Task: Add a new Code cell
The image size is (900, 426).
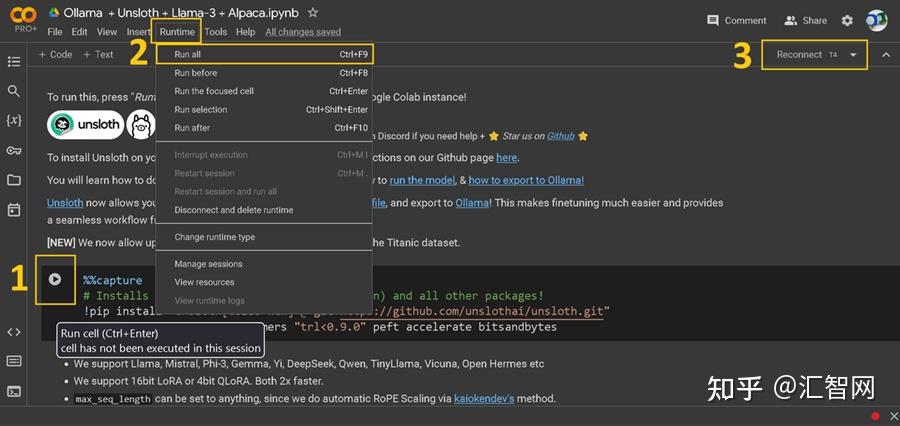Action: (55, 55)
